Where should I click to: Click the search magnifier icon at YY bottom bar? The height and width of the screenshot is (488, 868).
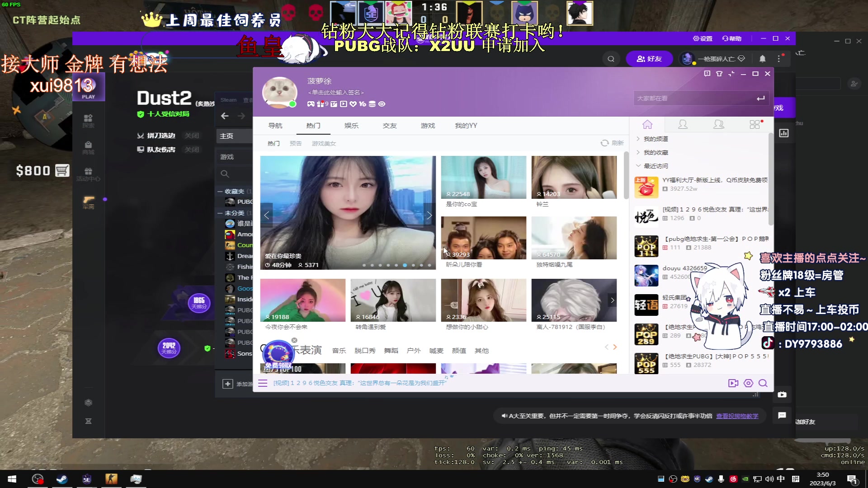click(763, 383)
